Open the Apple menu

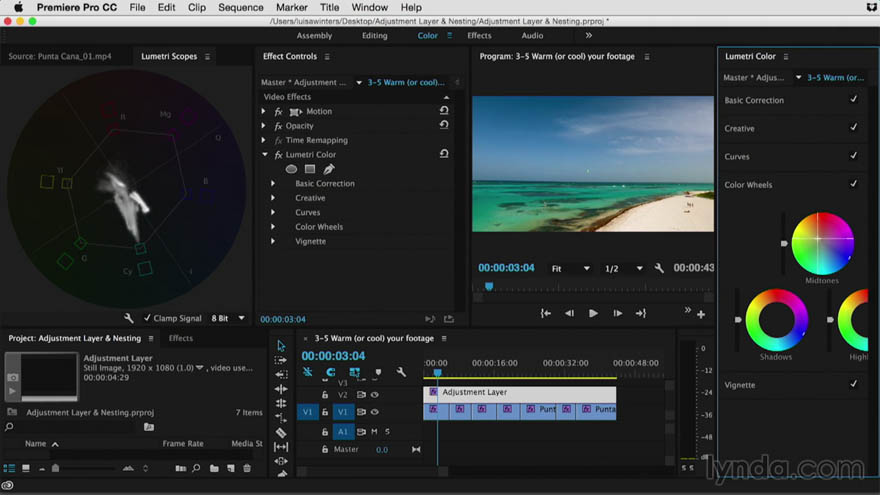coord(19,7)
